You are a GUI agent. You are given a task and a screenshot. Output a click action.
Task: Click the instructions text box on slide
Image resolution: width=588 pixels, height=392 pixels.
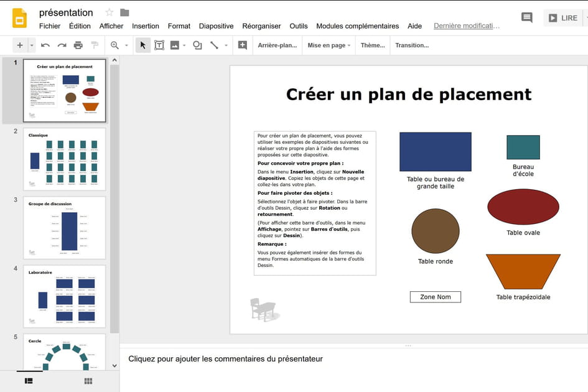click(x=315, y=203)
